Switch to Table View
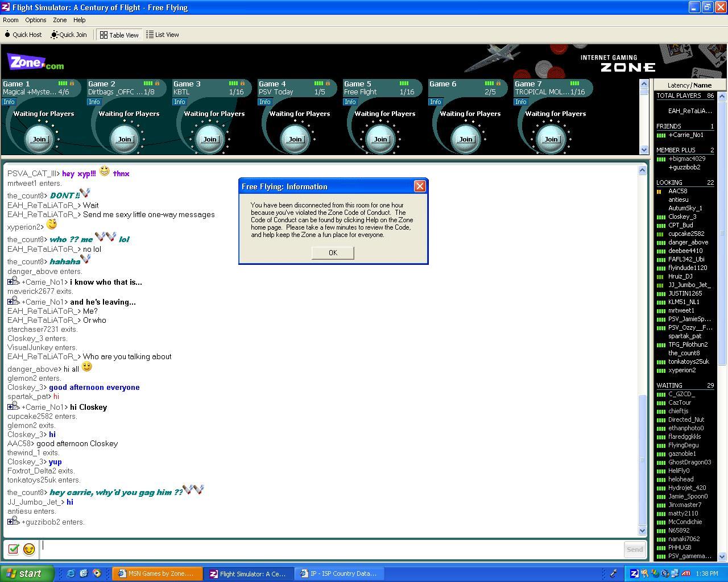This screenshot has width=728, height=582. tap(119, 35)
